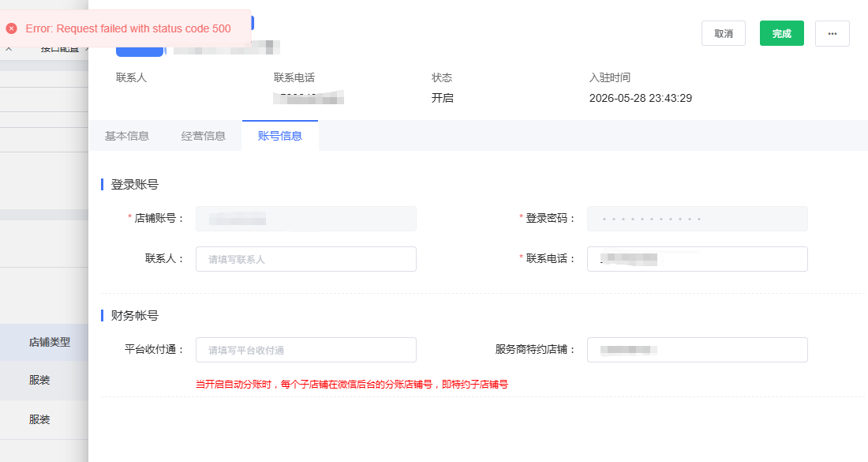Click the 店铺账号 input field
This screenshot has width=868, height=462.
[x=306, y=219]
